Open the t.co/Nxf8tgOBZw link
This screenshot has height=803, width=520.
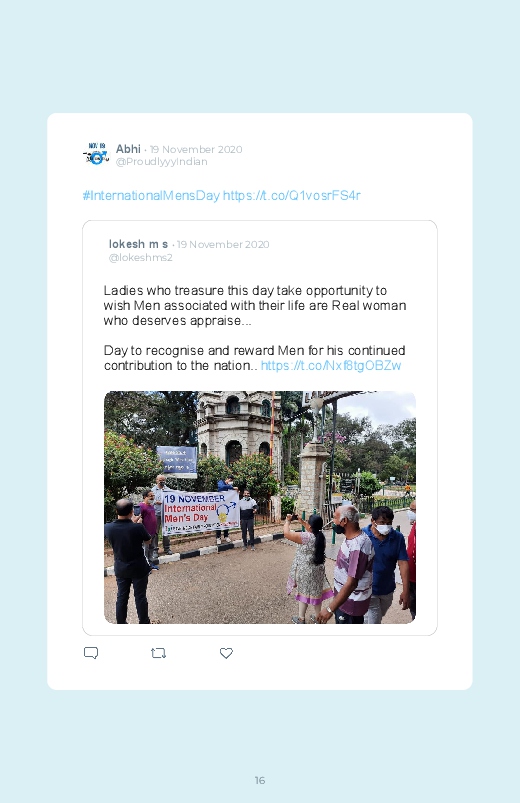(330, 366)
